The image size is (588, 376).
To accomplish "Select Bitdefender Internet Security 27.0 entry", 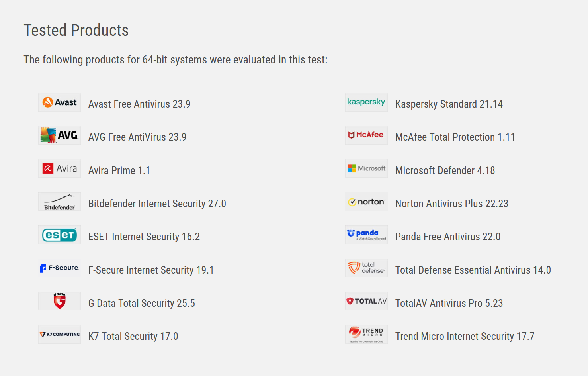I will point(157,204).
